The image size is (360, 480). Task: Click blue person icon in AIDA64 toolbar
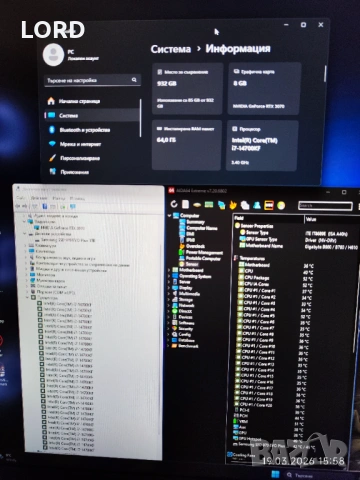[x=257, y=205]
